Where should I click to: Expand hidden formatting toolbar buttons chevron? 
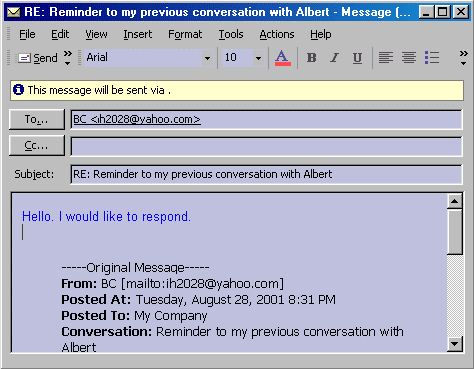(x=463, y=58)
